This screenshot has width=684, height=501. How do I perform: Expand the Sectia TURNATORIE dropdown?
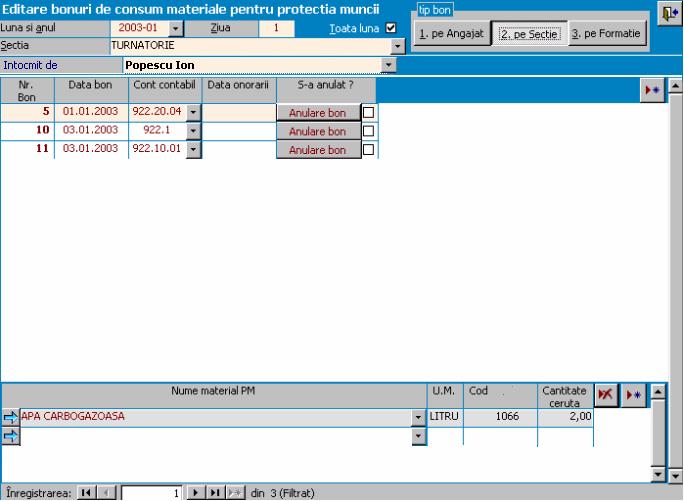click(398, 46)
